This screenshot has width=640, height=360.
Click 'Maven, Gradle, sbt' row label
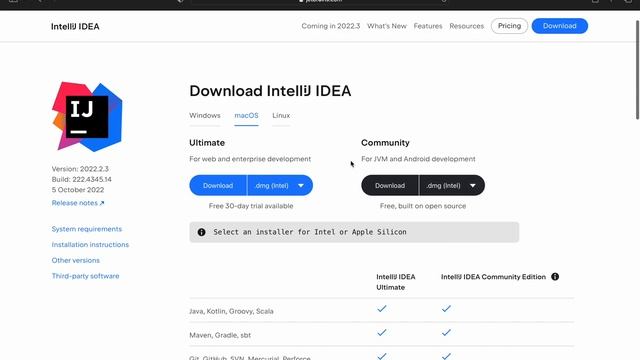pos(220,335)
